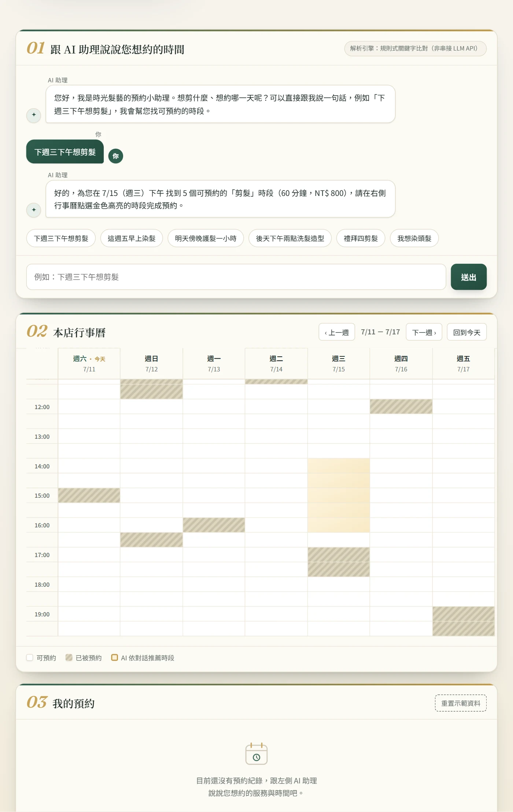
Task: Click the 可預約 legend swatch
Action: 30,657
